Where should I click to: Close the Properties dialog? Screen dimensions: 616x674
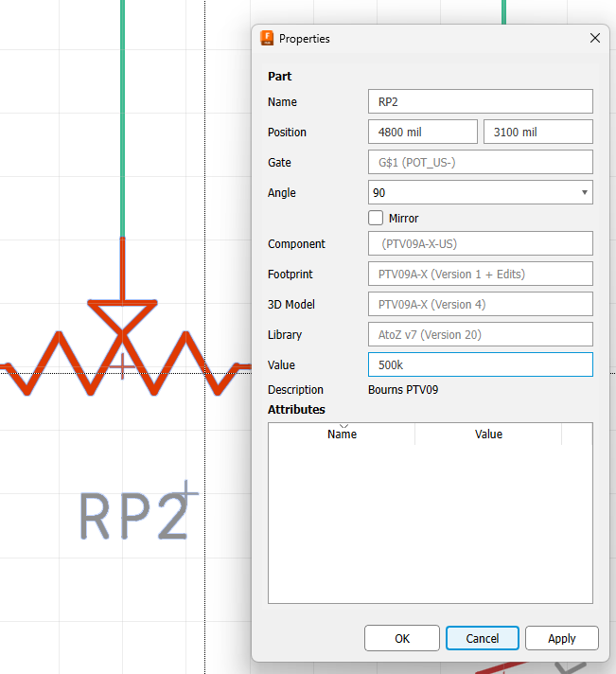pyautogui.click(x=594, y=38)
